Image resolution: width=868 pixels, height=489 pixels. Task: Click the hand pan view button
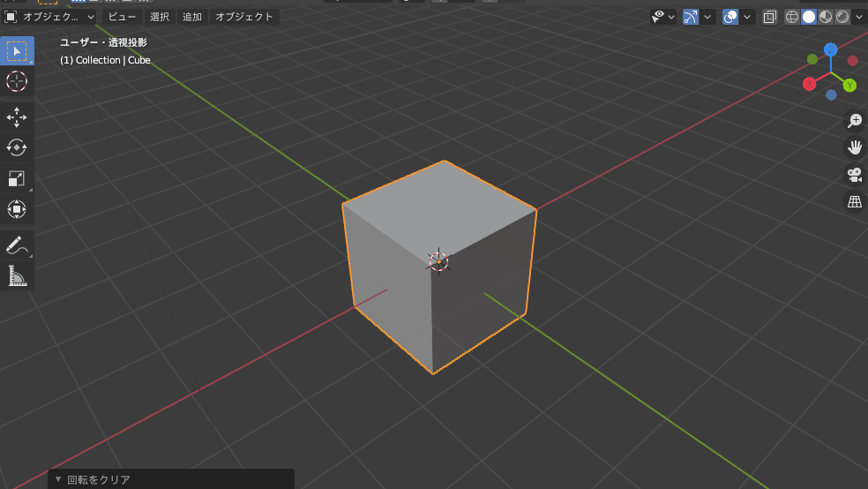[855, 147]
